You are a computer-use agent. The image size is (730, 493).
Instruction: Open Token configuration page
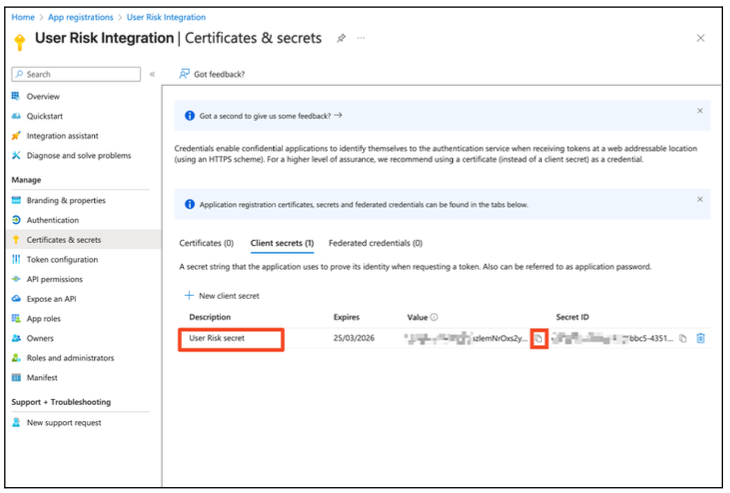click(62, 260)
